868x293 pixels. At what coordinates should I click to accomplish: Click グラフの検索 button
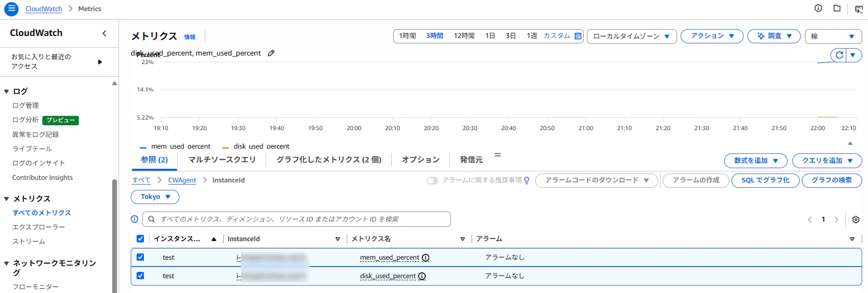(831, 180)
